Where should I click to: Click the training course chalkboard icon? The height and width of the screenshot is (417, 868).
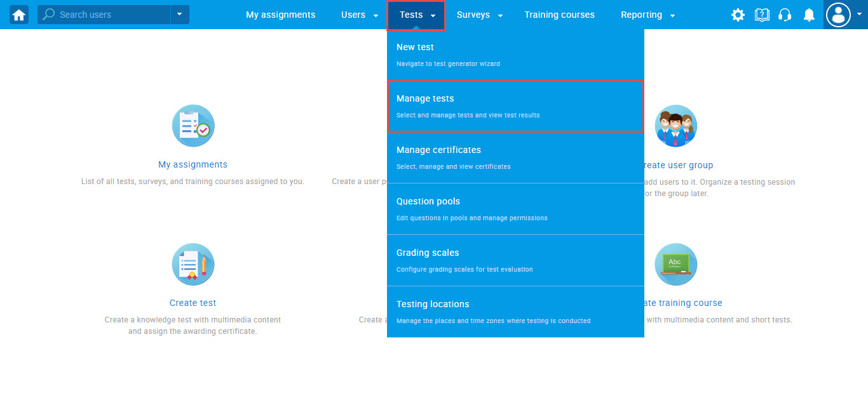(x=675, y=264)
